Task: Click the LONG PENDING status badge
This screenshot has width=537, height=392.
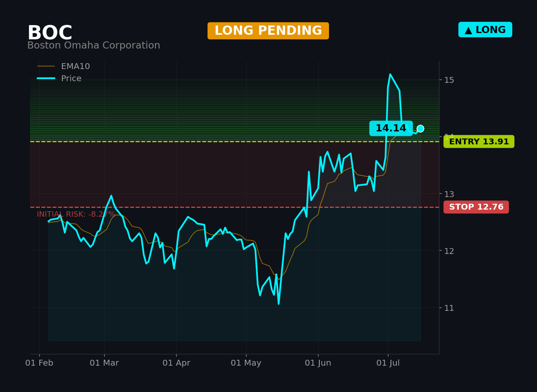Action: point(268,31)
